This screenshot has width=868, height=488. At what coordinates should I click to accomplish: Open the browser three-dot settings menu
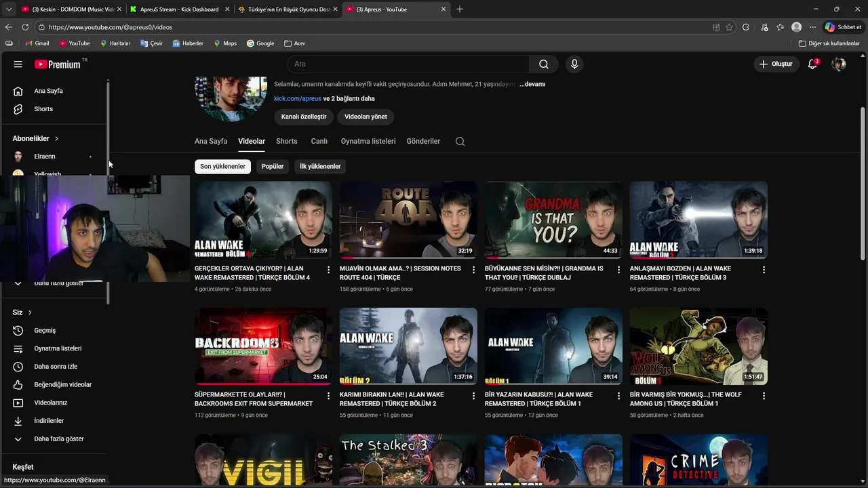(812, 27)
